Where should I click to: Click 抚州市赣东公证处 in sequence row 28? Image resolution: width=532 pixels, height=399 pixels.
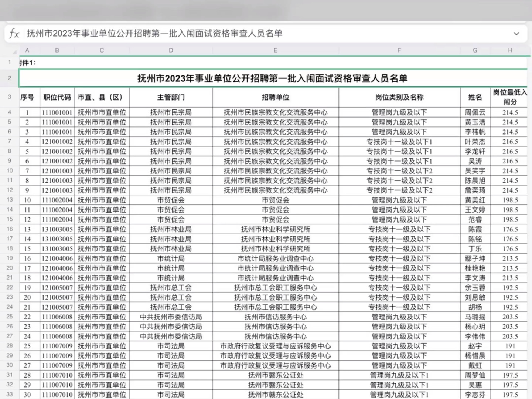click(276, 375)
